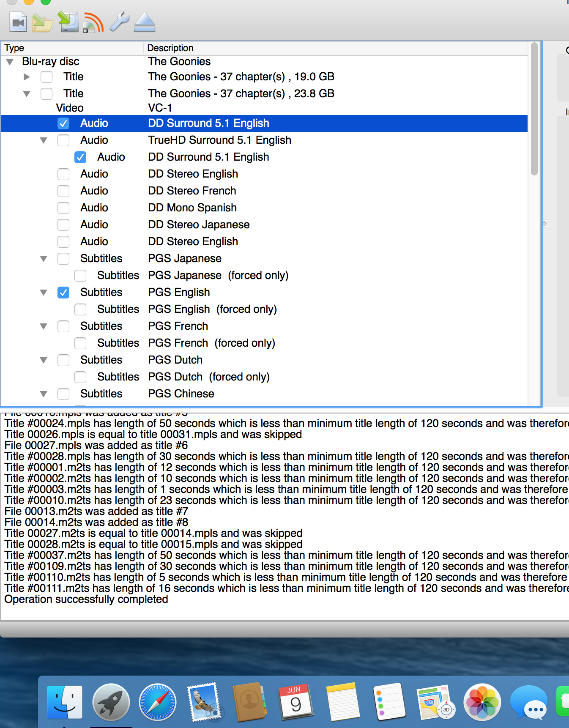
Task: Enable DD Mono Spanish audio track
Action: (63, 208)
